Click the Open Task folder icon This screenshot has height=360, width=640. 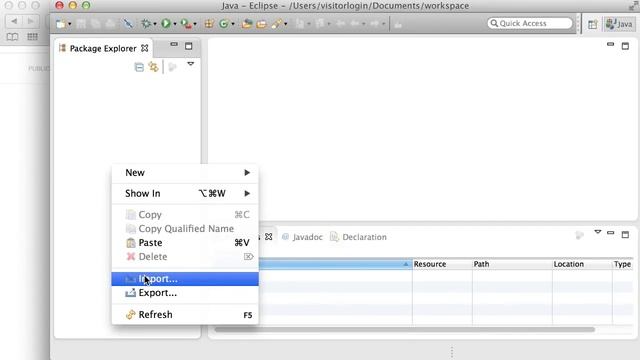pos(261,24)
